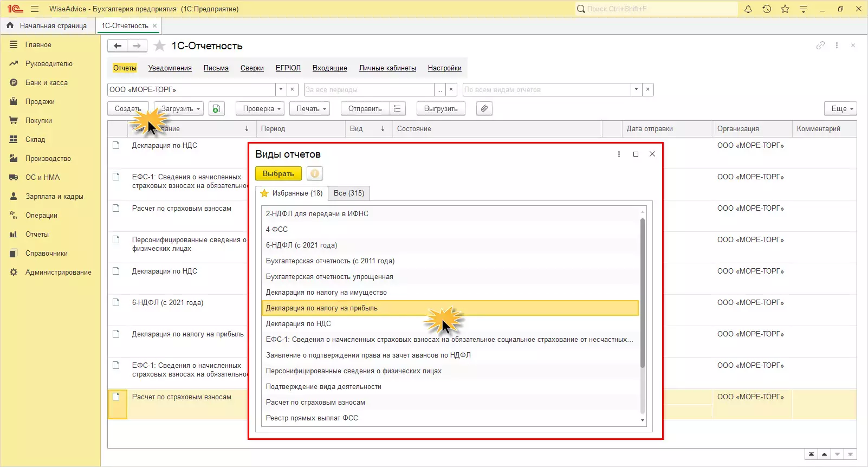Add 1С-Отчетность to favorites with star
The image size is (868, 467).
coord(159,46)
